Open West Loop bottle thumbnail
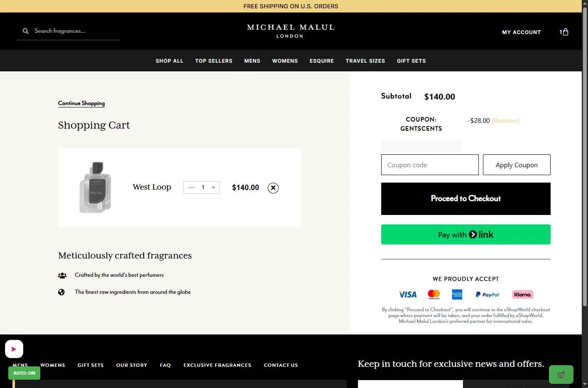Image resolution: width=588 pixels, height=388 pixels. click(96, 188)
